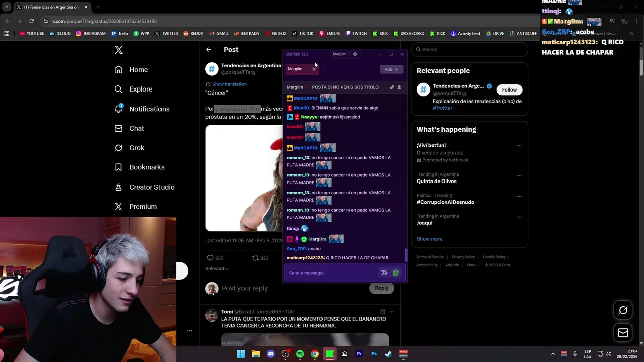Open the YOUTUBE bookmark

pos(32,34)
